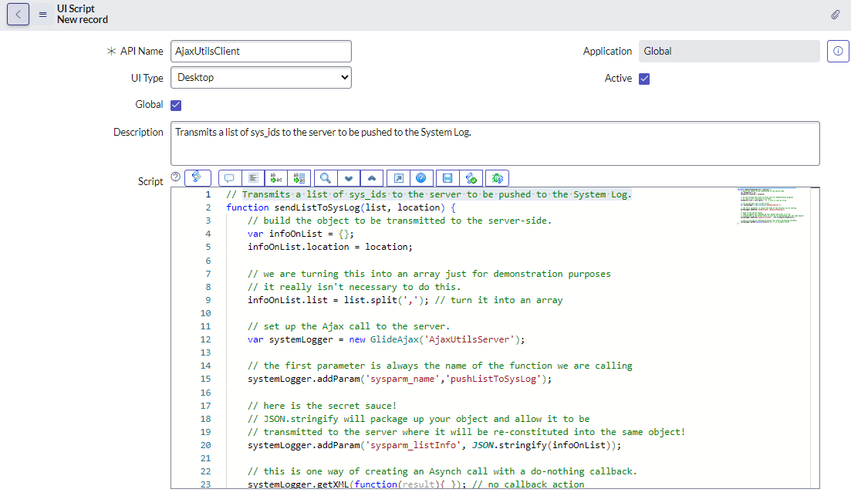Find next with the down chevron
Screen dimensions: 851x499
(x=348, y=178)
